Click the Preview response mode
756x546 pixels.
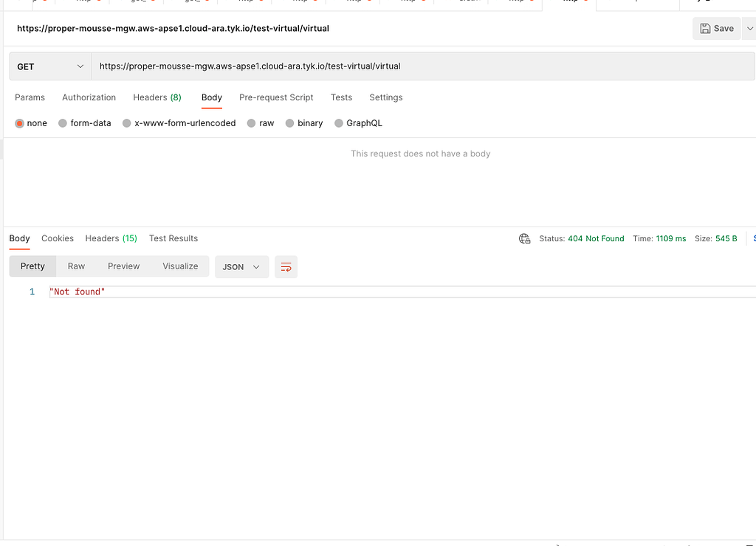pyautogui.click(x=123, y=266)
